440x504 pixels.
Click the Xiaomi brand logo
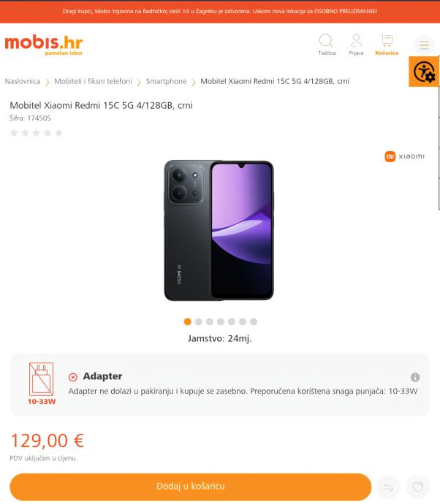coord(405,156)
